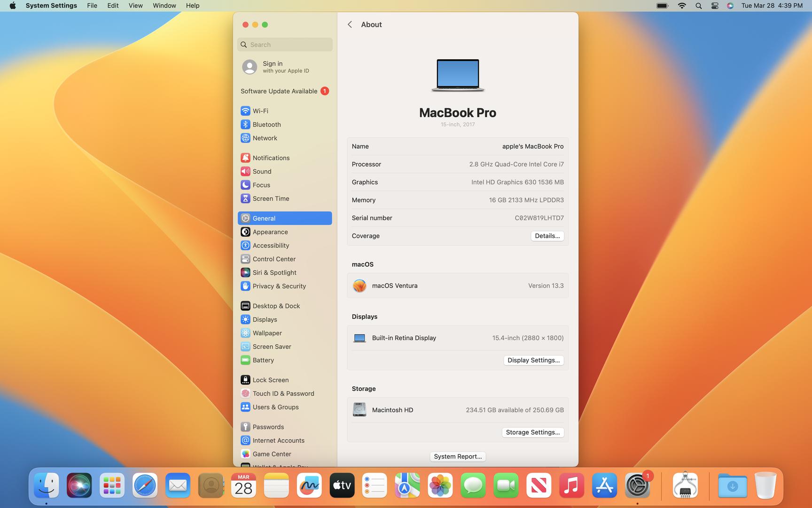The image size is (812, 508).
Task: Open Lock Screen settings
Action: click(285, 380)
